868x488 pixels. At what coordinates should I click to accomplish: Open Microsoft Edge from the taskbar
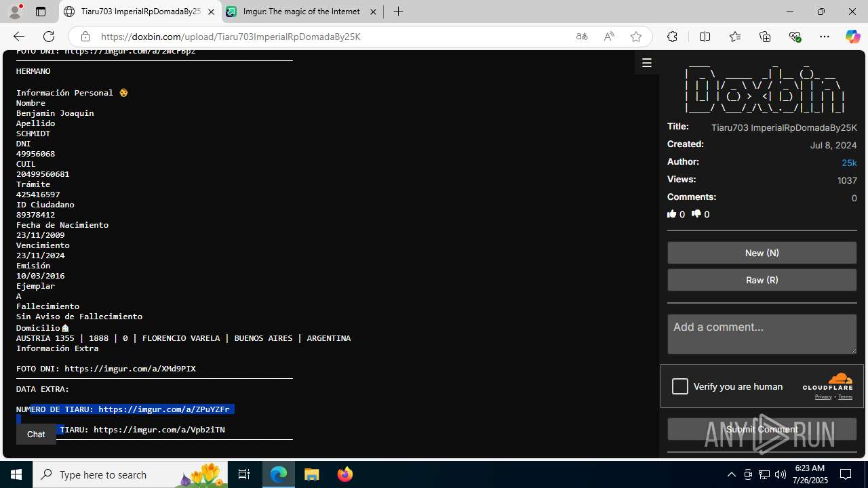[279, 474]
